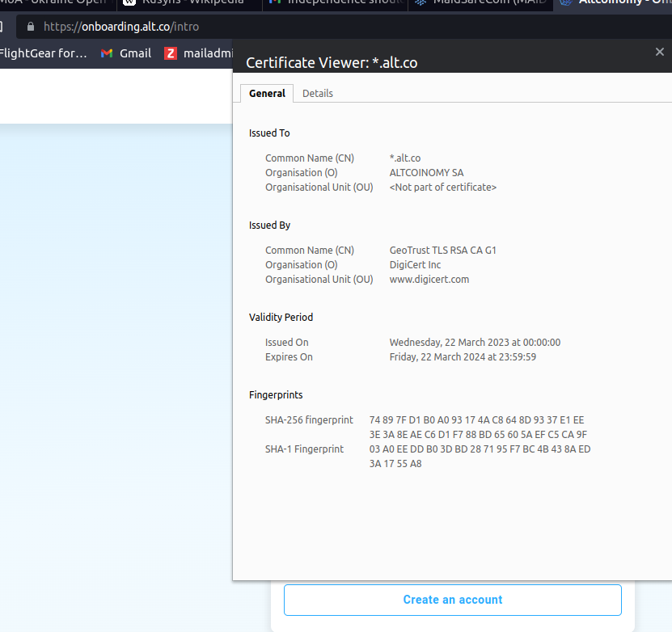
Task: Click the "Issued On" label
Action: point(287,342)
